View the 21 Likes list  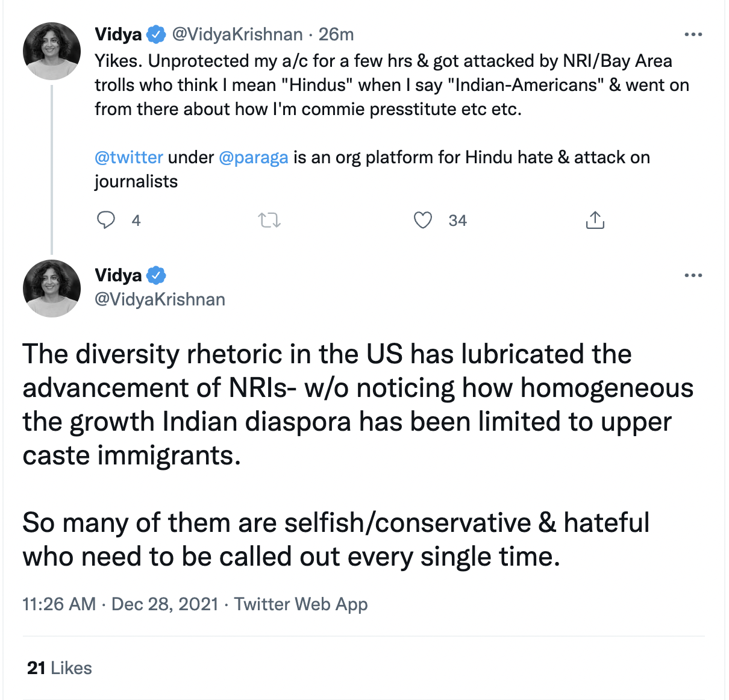pyautogui.click(x=60, y=668)
